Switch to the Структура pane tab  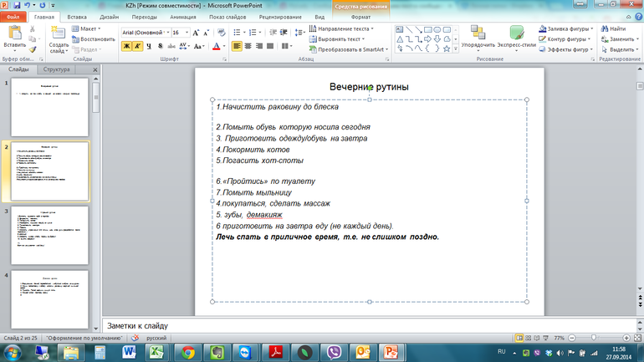[x=57, y=70]
